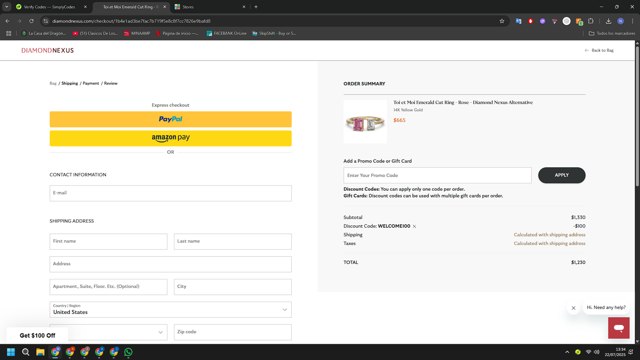Click the Zip code field
This screenshot has height=360, width=640.
click(x=233, y=332)
